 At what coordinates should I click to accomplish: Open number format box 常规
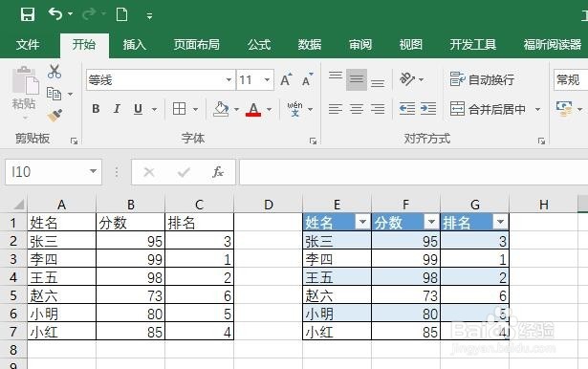571,80
